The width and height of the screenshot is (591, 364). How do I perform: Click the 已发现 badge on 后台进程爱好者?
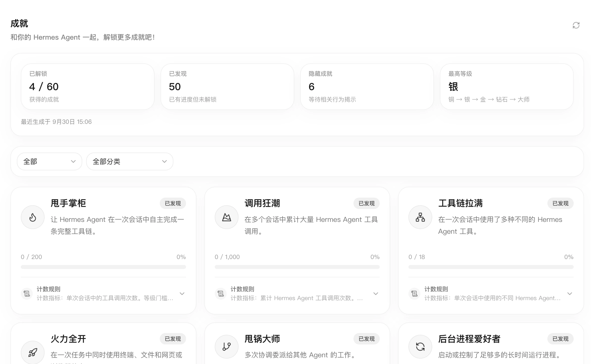click(x=560, y=339)
